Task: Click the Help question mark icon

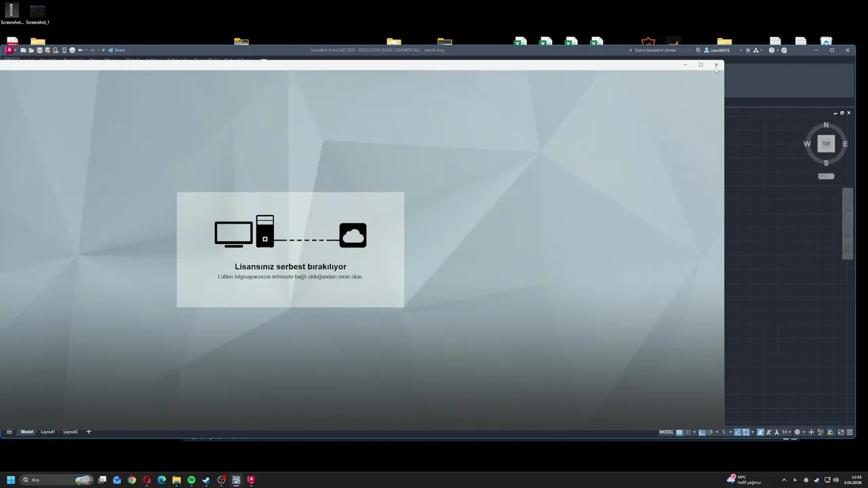Action: click(772, 50)
